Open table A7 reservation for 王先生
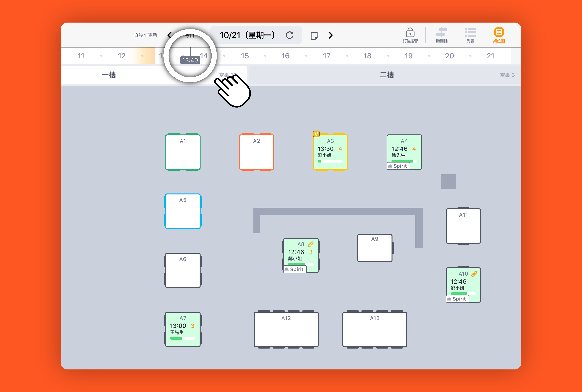The image size is (582, 392). [183, 329]
